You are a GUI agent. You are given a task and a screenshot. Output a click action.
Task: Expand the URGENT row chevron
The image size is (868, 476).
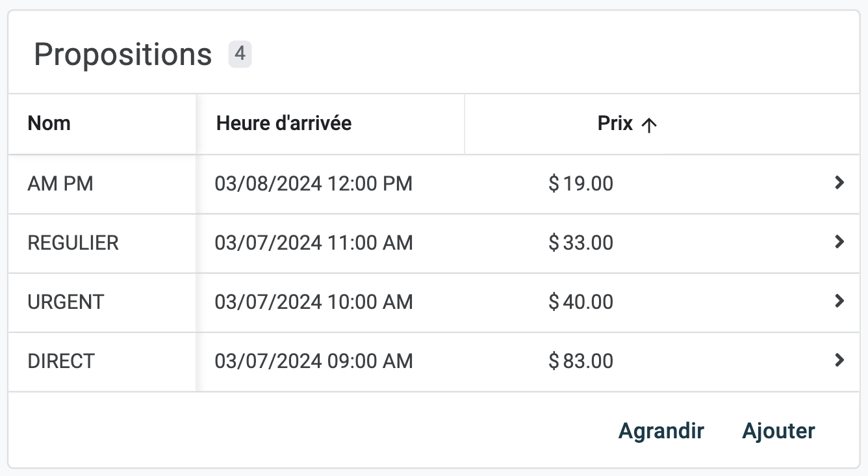point(839,301)
